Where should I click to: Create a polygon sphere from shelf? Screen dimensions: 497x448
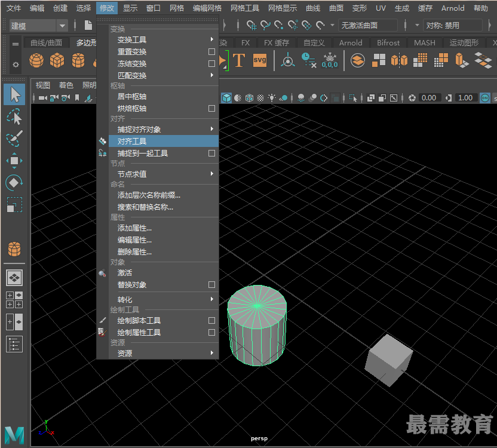(36, 60)
